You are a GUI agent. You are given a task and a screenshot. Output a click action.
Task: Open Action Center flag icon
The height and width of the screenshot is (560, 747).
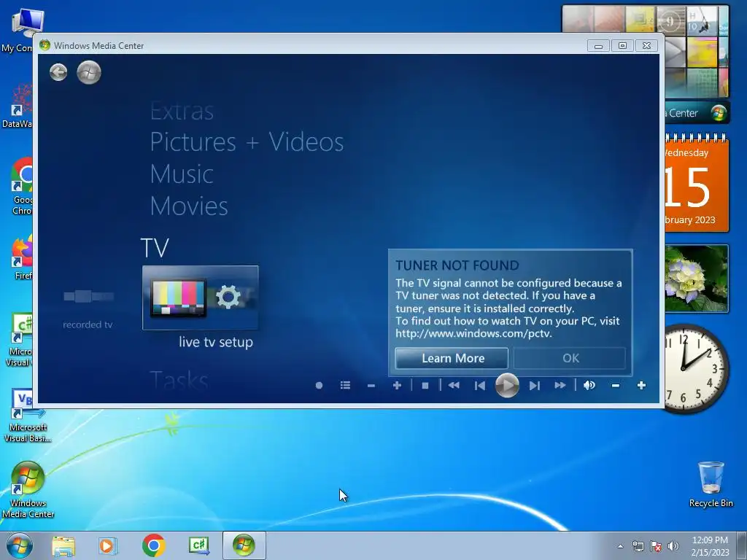click(x=656, y=546)
